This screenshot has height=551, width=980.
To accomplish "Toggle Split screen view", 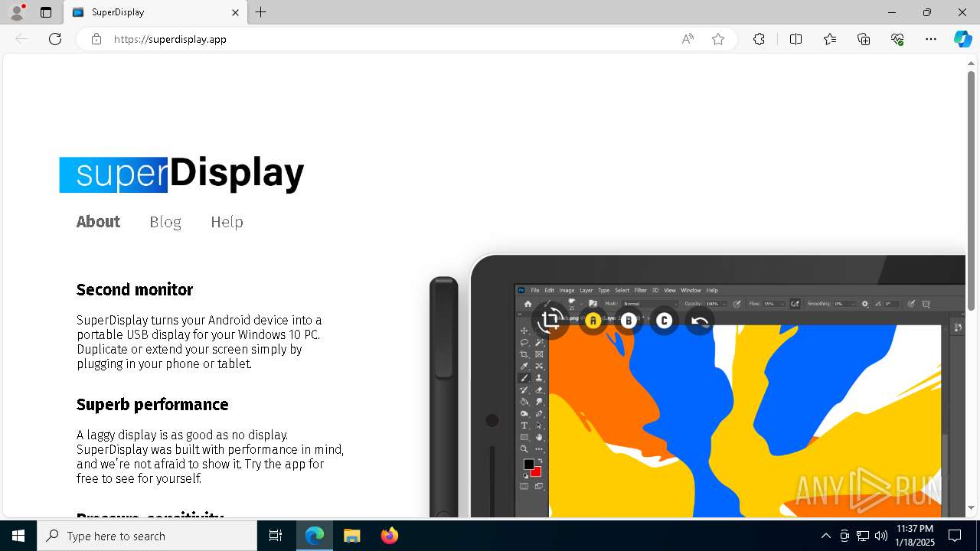I will 795,39.
